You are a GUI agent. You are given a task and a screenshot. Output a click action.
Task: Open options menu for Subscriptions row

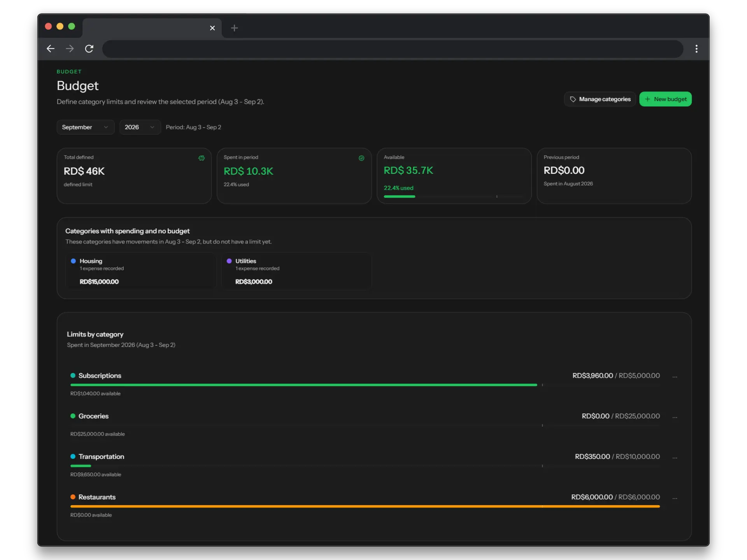[x=675, y=376]
